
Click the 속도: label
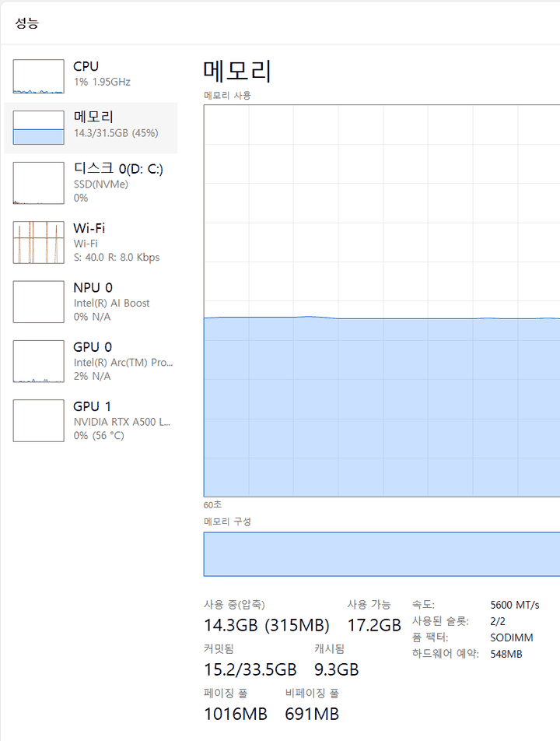click(423, 605)
